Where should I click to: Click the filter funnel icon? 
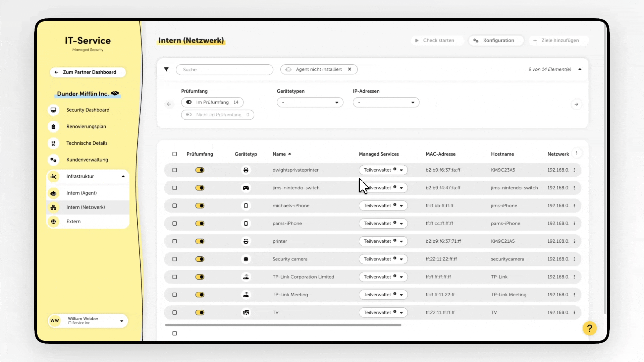tap(166, 69)
